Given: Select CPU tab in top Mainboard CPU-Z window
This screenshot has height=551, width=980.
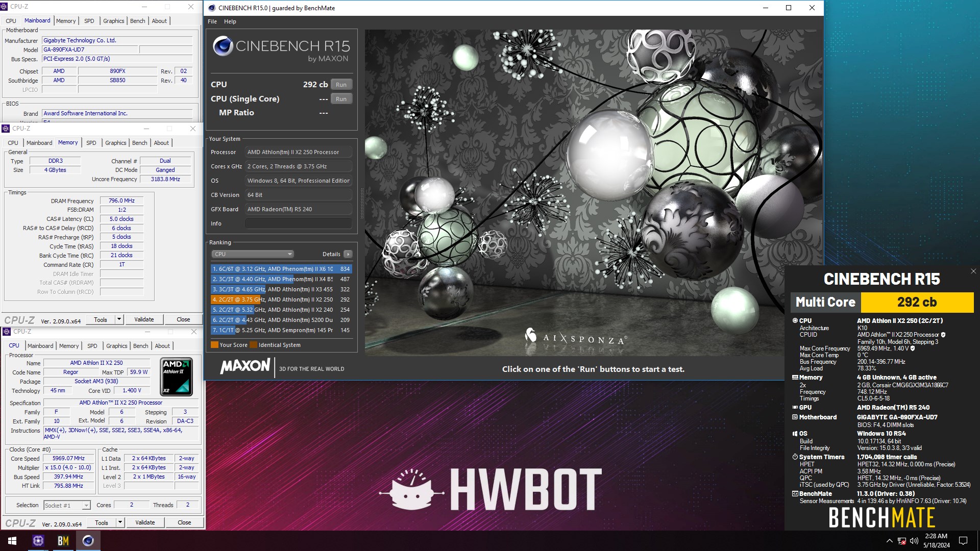Looking at the screenshot, I should [11, 21].
